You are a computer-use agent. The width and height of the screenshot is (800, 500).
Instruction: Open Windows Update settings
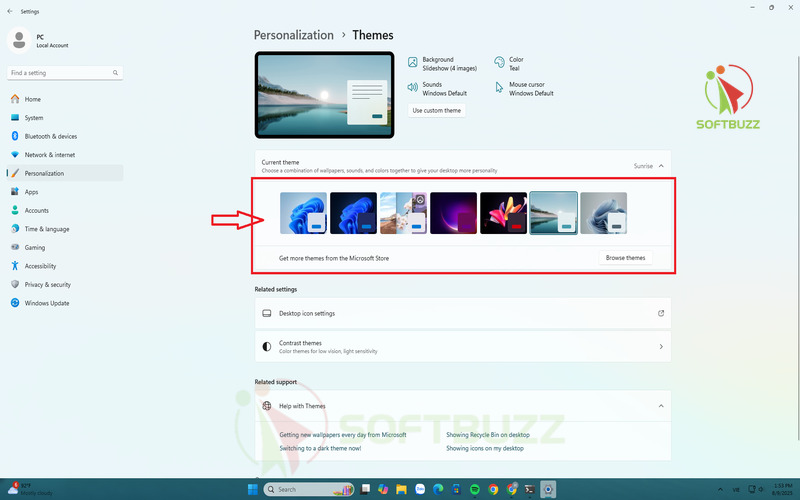tap(65, 303)
